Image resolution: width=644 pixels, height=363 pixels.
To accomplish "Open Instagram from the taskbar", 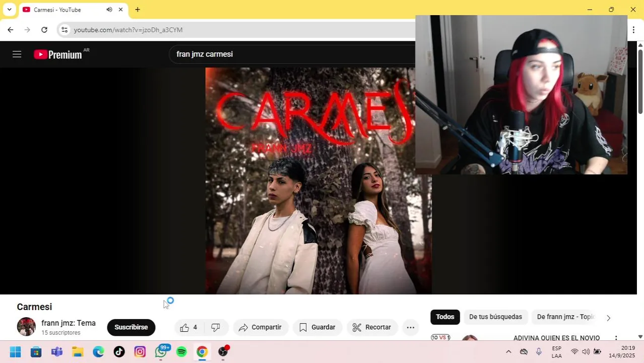I will click(140, 352).
